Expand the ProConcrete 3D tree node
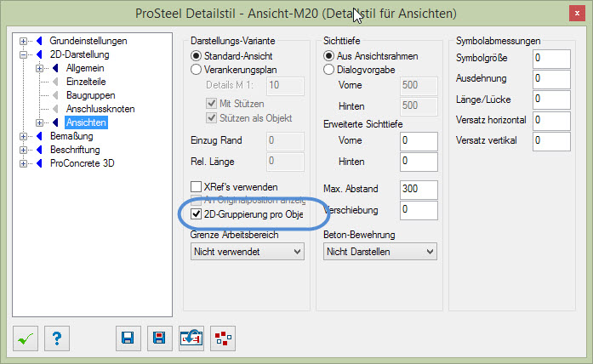This screenshot has width=593, height=364. 24,163
